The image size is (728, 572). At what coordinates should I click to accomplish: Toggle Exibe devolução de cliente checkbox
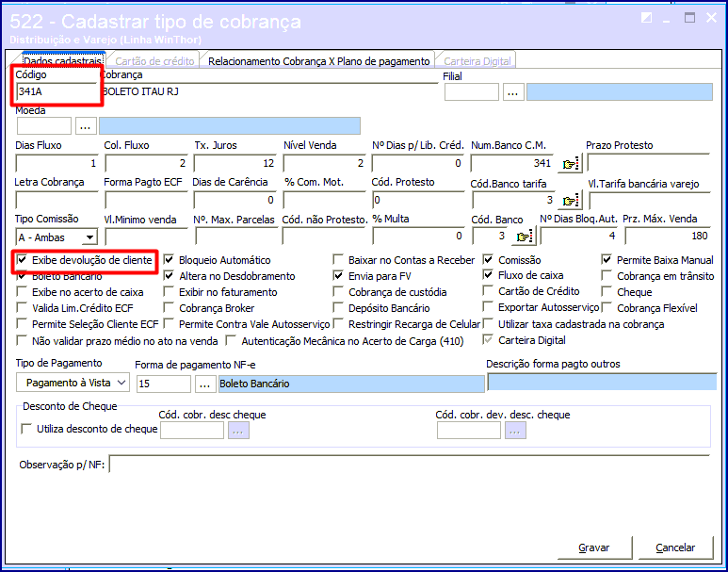pyautogui.click(x=22, y=260)
